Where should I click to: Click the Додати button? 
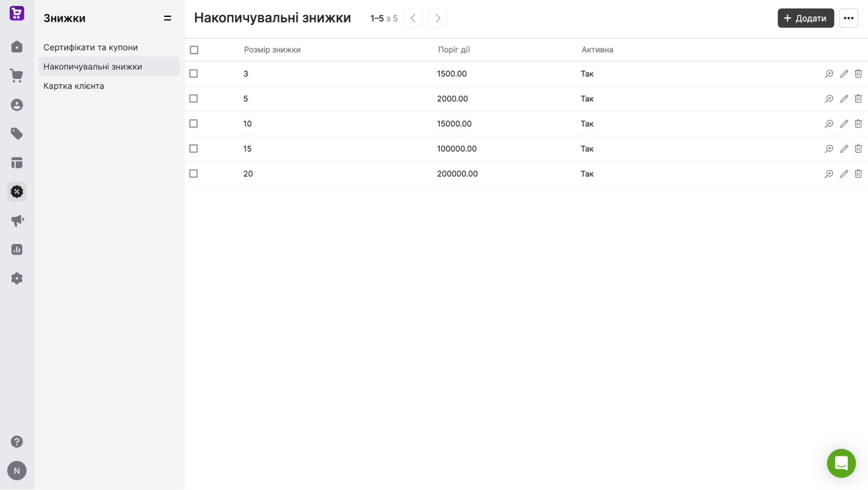pos(805,18)
